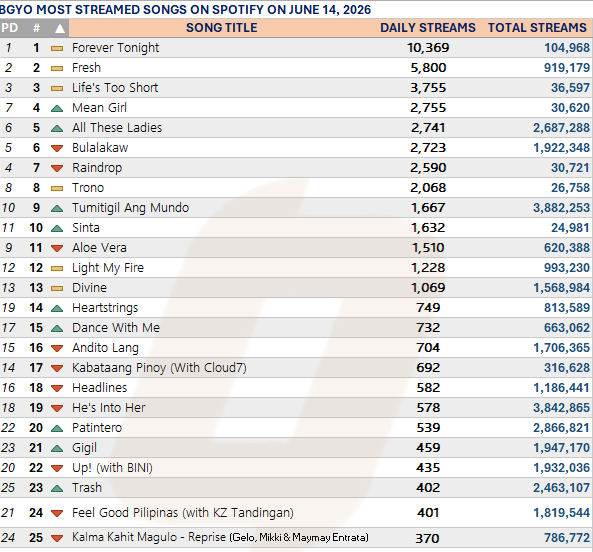593x552 pixels.
Task: Click total streams value 3,842,865
Action: [562, 408]
